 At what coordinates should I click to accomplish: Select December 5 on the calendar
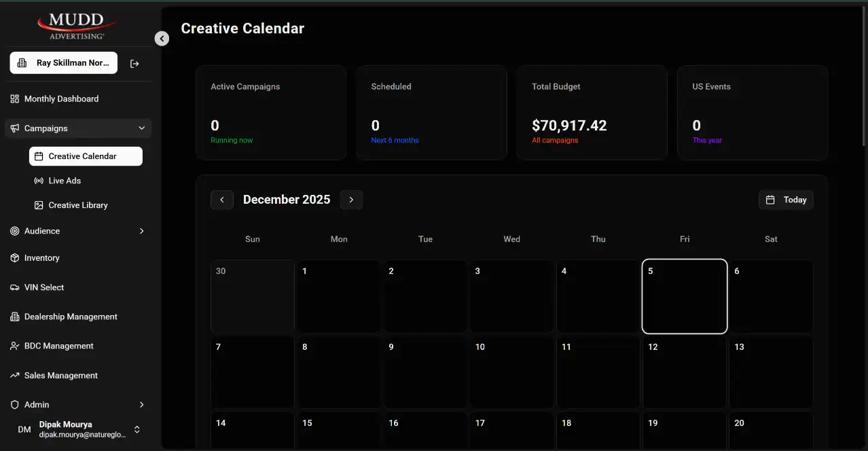pyautogui.click(x=684, y=296)
